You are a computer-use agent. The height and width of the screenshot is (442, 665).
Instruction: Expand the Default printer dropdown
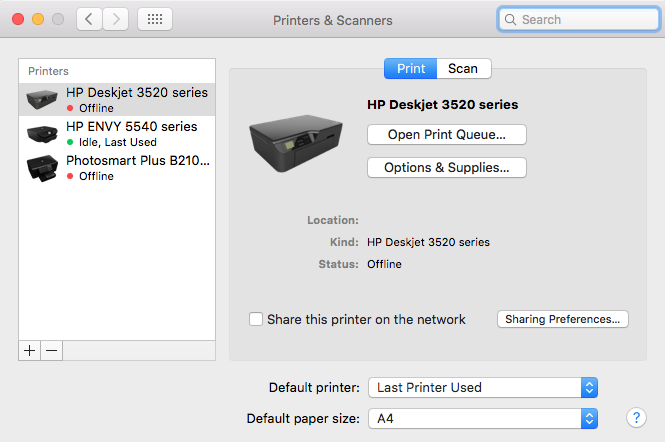tap(483, 387)
